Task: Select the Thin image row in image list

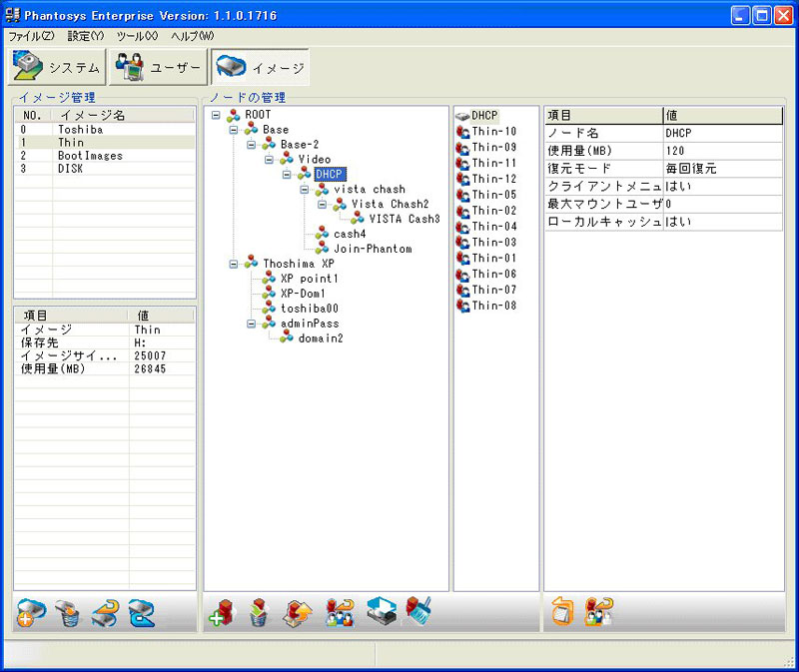Action: (105, 143)
